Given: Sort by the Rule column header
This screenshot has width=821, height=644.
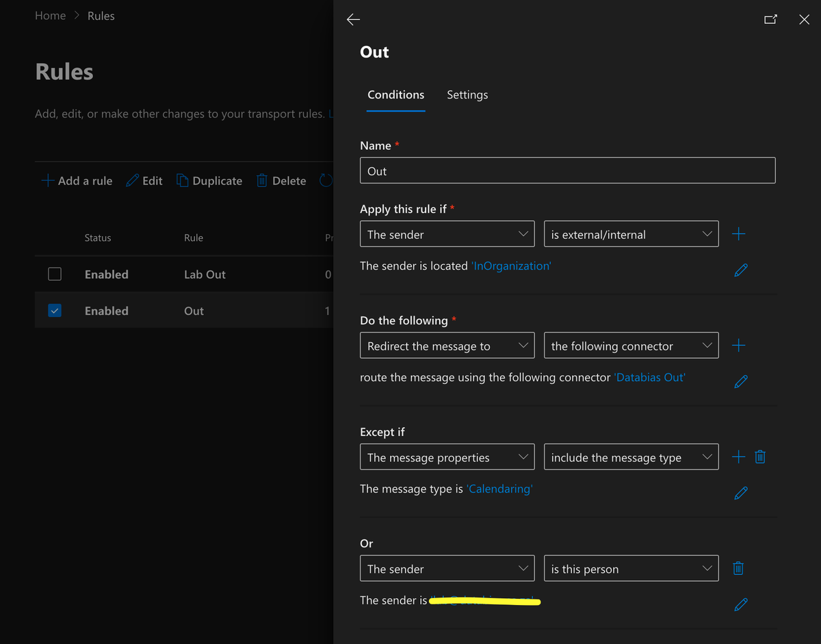Looking at the screenshot, I should [x=194, y=238].
